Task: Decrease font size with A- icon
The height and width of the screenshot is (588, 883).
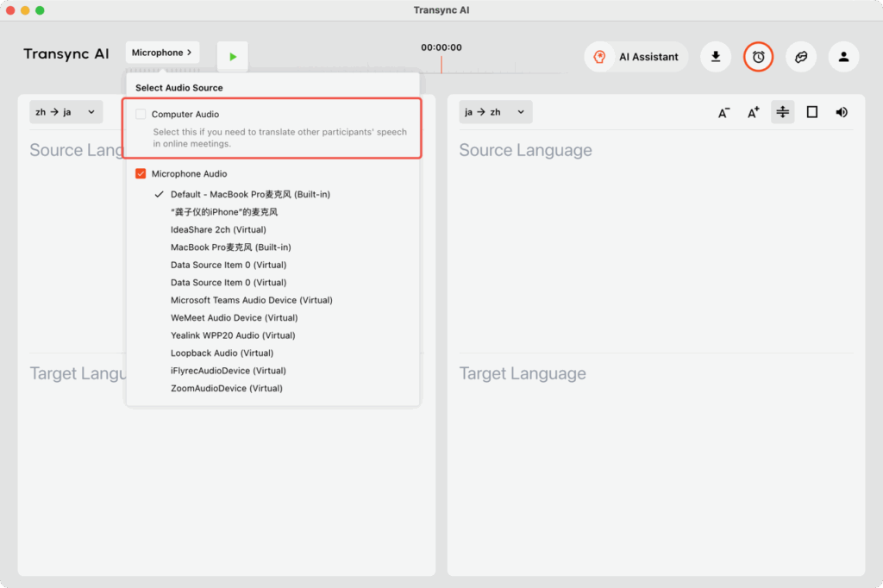Action: click(724, 112)
